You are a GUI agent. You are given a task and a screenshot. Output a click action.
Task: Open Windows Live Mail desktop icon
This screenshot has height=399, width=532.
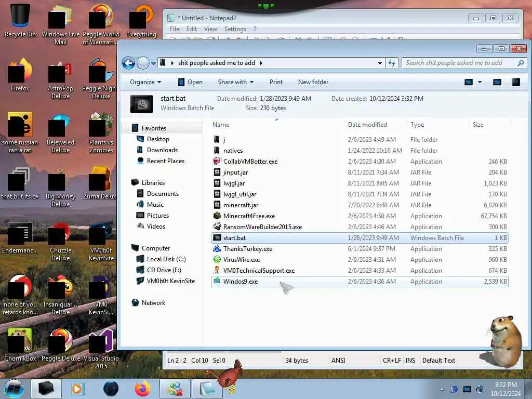[60, 24]
